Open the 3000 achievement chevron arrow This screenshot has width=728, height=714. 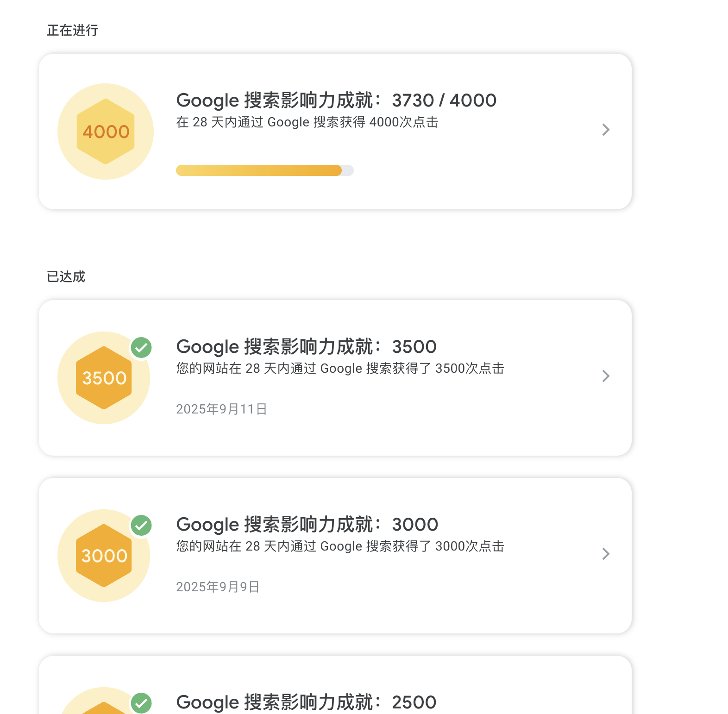point(606,554)
